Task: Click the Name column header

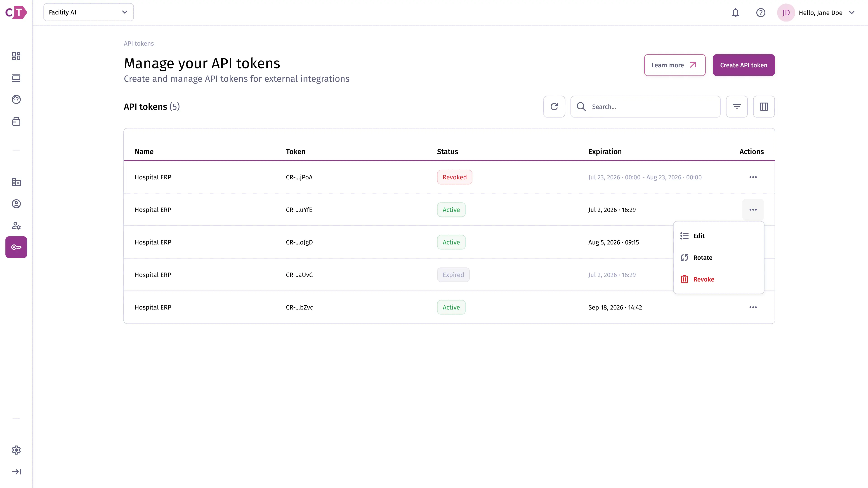Action: (144, 152)
